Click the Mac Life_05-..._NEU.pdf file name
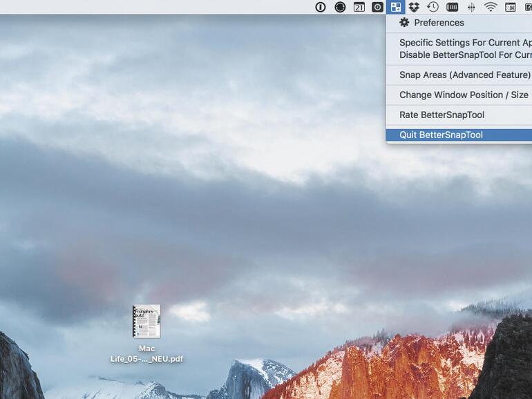The width and height of the screenshot is (532, 399). point(146,353)
